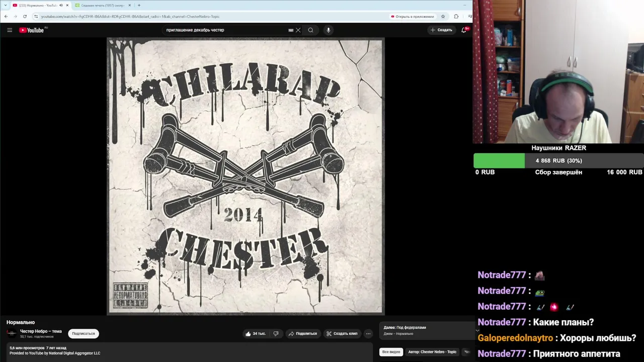Screen dimensions: 644x362
Task: Open the tab search dropdown arrow
Action: tap(5, 5)
